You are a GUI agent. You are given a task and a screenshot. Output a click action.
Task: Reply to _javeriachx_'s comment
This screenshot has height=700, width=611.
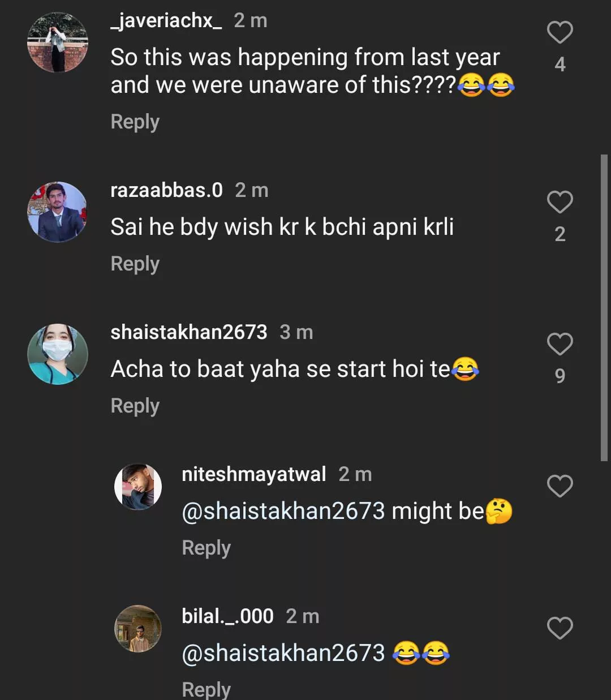[x=135, y=122]
